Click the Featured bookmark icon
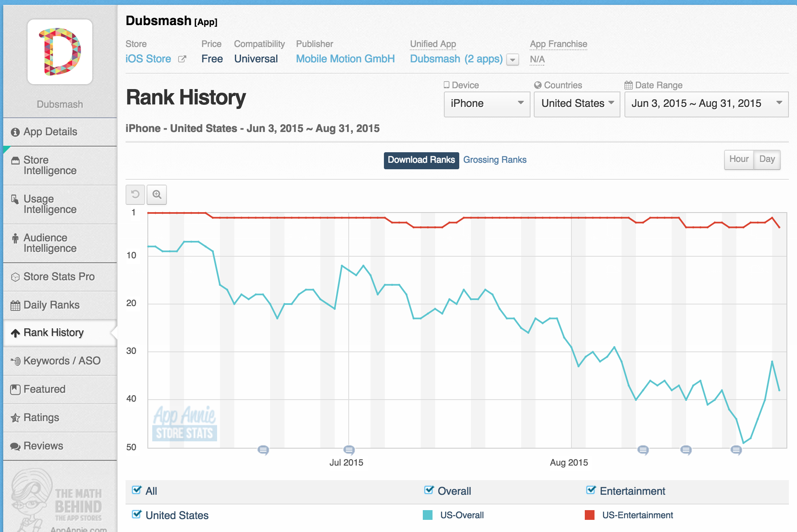The width and height of the screenshot is (797, 532). [x=15, y=389]
